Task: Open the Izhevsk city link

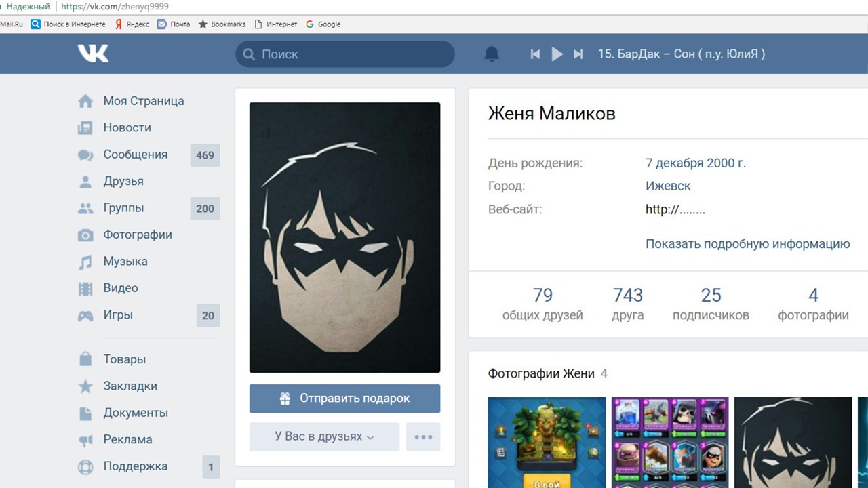Action: point(668,186)
